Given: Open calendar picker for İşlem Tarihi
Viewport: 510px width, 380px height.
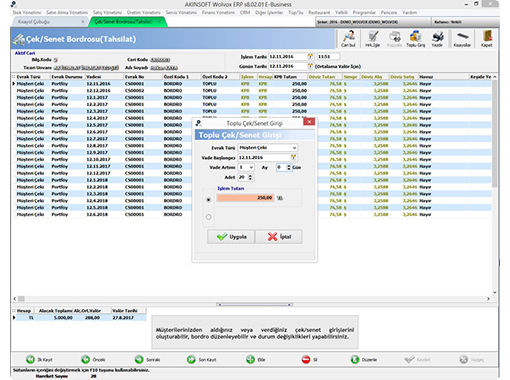Looking at the screenshot, I should [310, 56].
